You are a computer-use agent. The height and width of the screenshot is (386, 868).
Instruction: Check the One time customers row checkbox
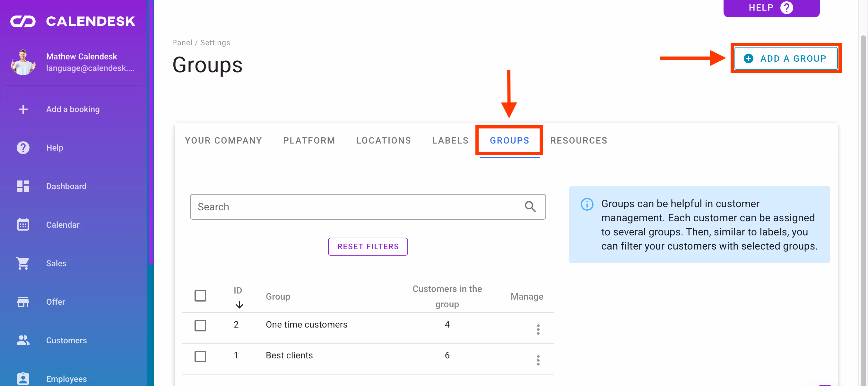point(200,325)
